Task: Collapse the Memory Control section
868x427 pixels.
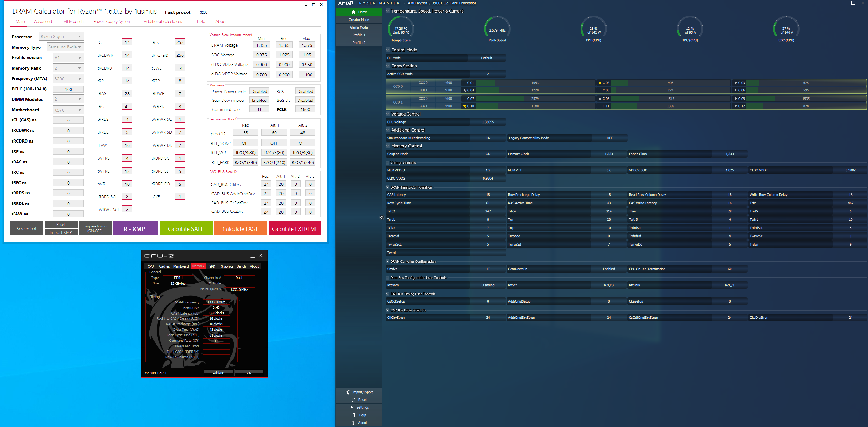Action: pyautogui.click(x=388, y=146)
